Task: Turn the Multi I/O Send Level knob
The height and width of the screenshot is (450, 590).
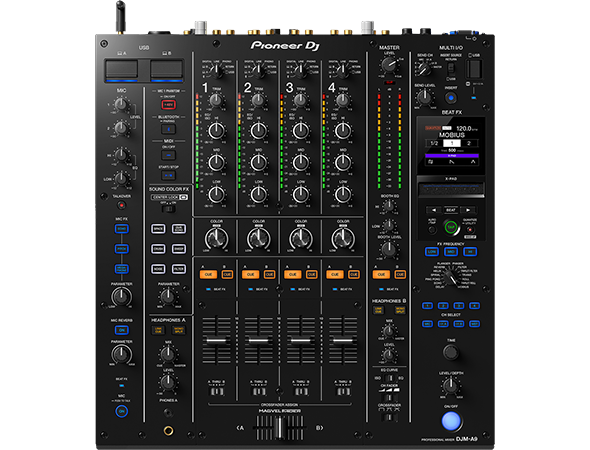Action: [424, 97]
